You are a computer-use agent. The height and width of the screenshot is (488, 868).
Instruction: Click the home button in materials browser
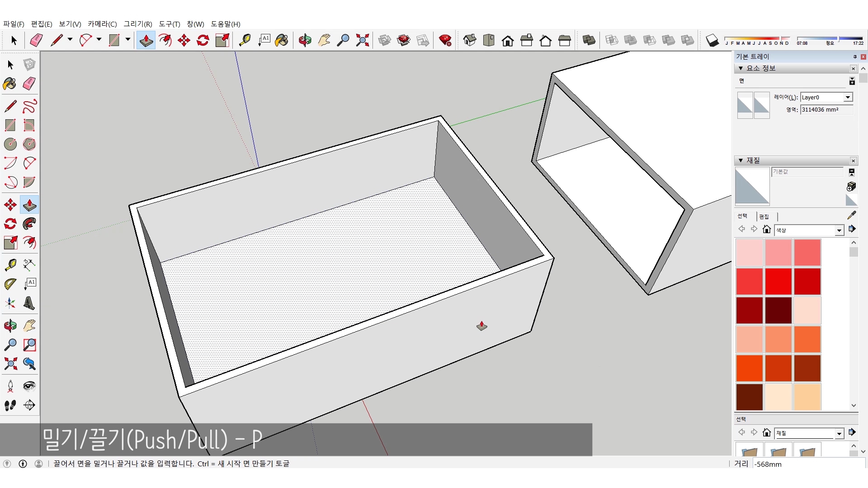766,229
